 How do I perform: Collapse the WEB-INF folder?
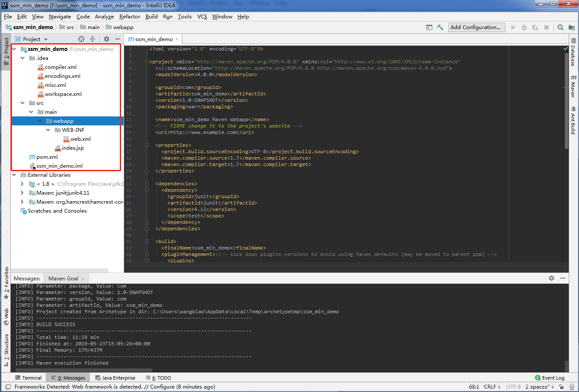pyautogui.click(x=48, y=130)
